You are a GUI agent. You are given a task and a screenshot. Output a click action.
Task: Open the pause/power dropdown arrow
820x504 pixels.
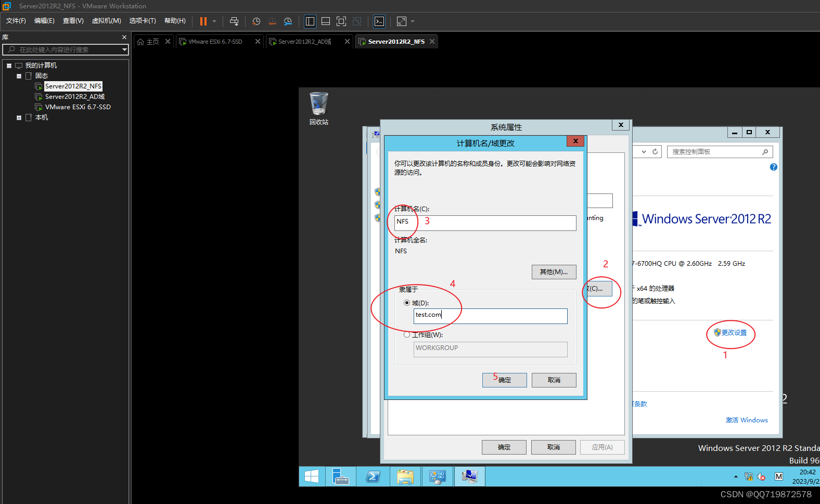(x=214, y=21)
